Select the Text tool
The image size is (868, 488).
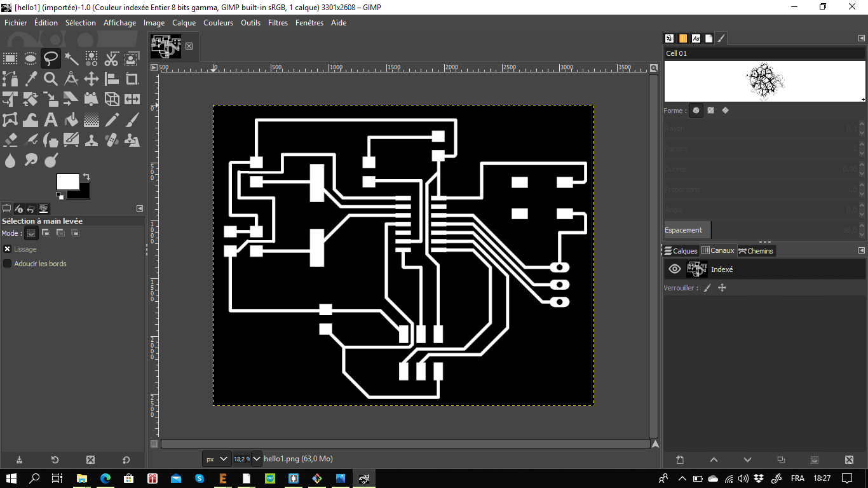(51, 120)
